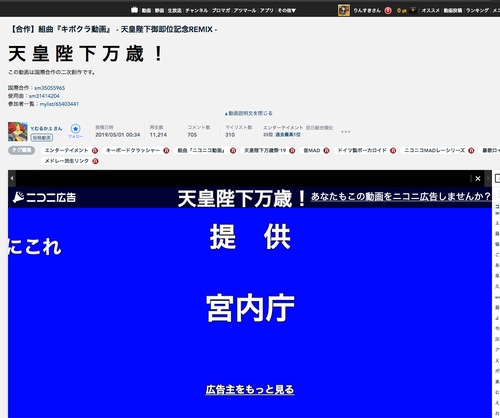Image resolution: width=500 pixels, height=418 pixels.
Task: Expand the その他 dropdown menu
Action: coord(287,11)
